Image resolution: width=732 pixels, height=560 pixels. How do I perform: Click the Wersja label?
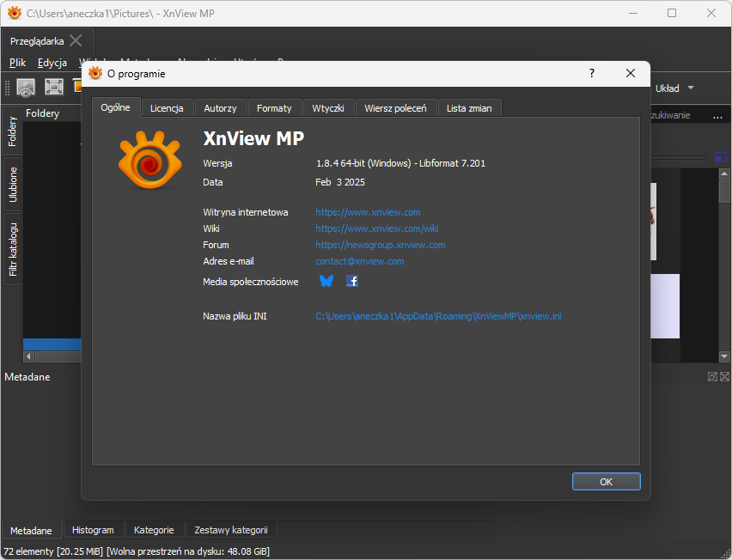(217, 163)
